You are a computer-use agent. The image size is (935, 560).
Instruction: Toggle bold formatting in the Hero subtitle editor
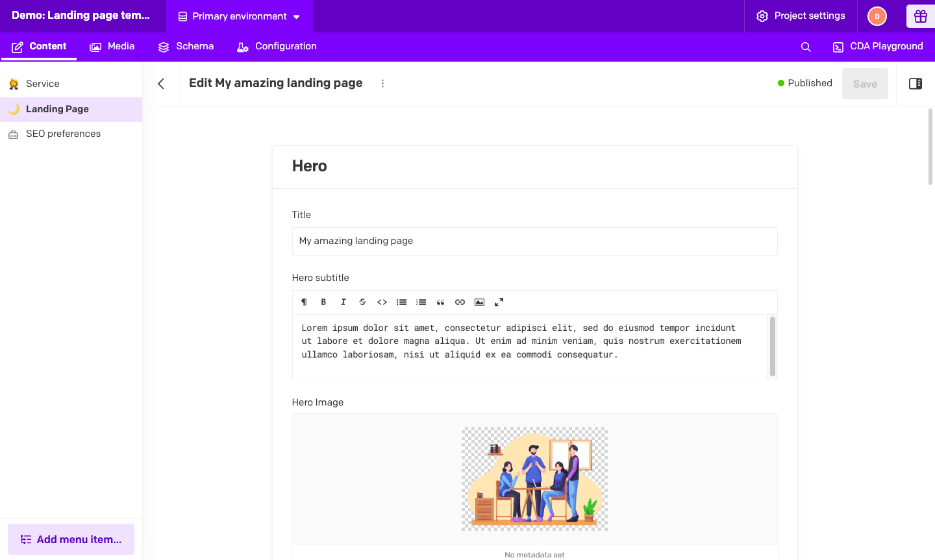[323, 302]
